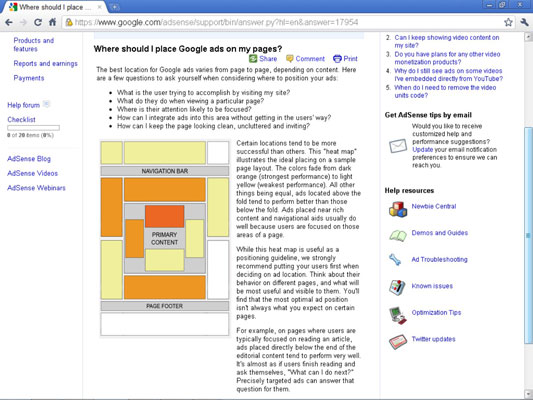The height and width of the screenshot is (400, 533).
Task: Open 'Can I keep showing video content' link
Action: (447, 41)
